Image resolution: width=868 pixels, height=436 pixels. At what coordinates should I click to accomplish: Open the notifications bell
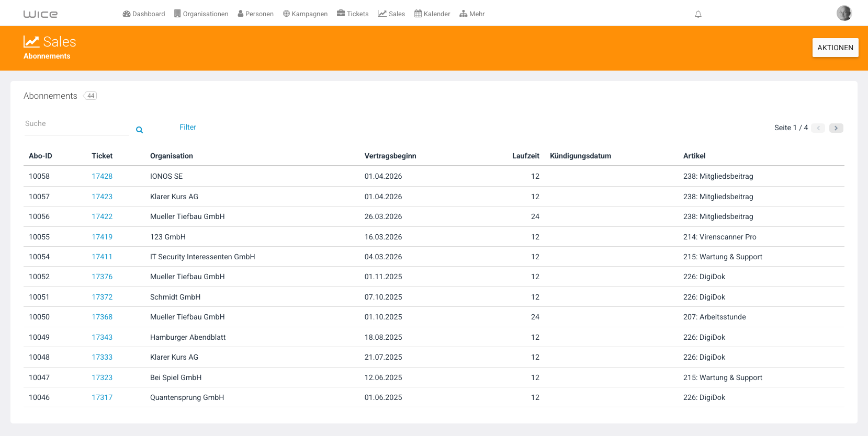click(698, 14)
